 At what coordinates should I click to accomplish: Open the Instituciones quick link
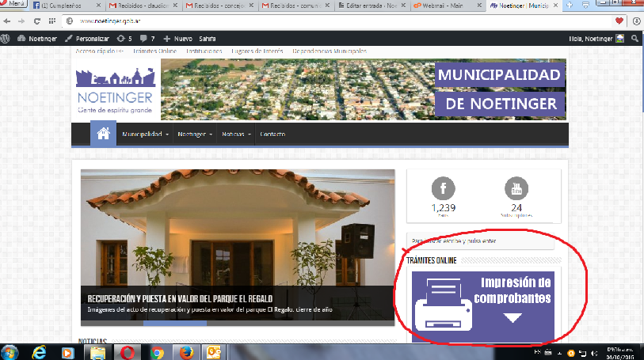204,51
